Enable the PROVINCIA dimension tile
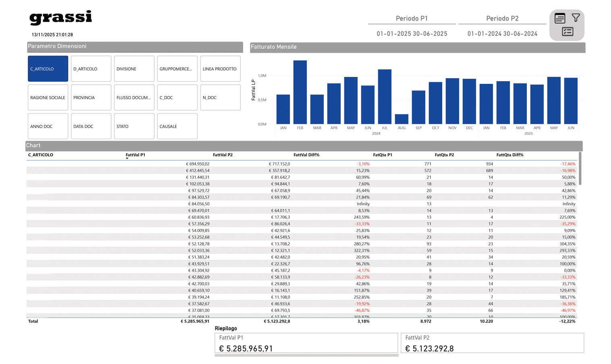The image size is (611, 364). [x=91, y=97]
